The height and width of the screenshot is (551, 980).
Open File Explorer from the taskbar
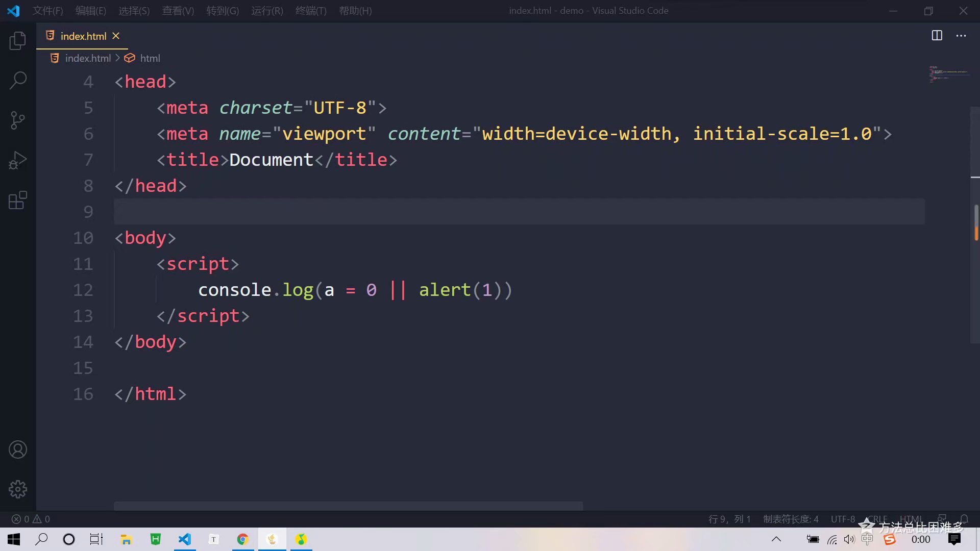(126, 539)
